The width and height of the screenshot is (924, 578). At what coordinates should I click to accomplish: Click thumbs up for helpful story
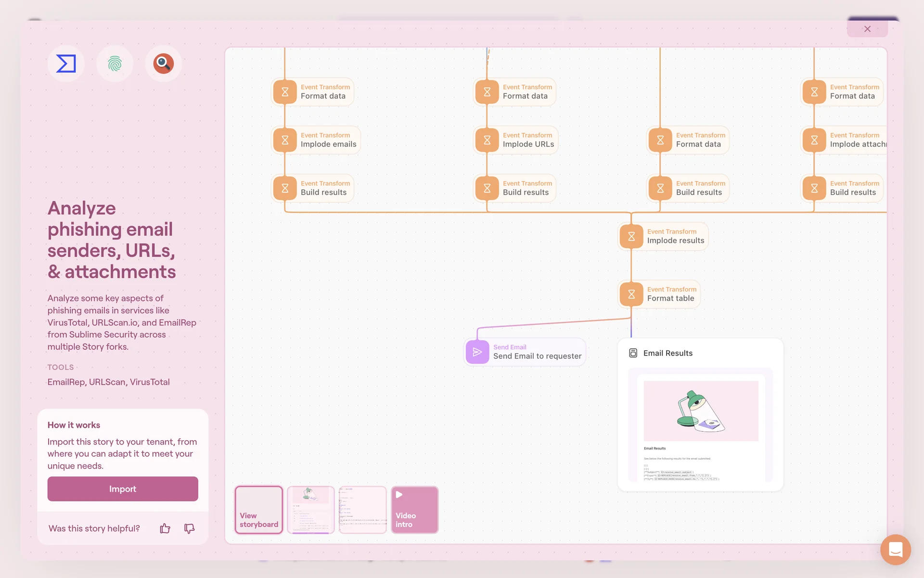coord(165,528)
